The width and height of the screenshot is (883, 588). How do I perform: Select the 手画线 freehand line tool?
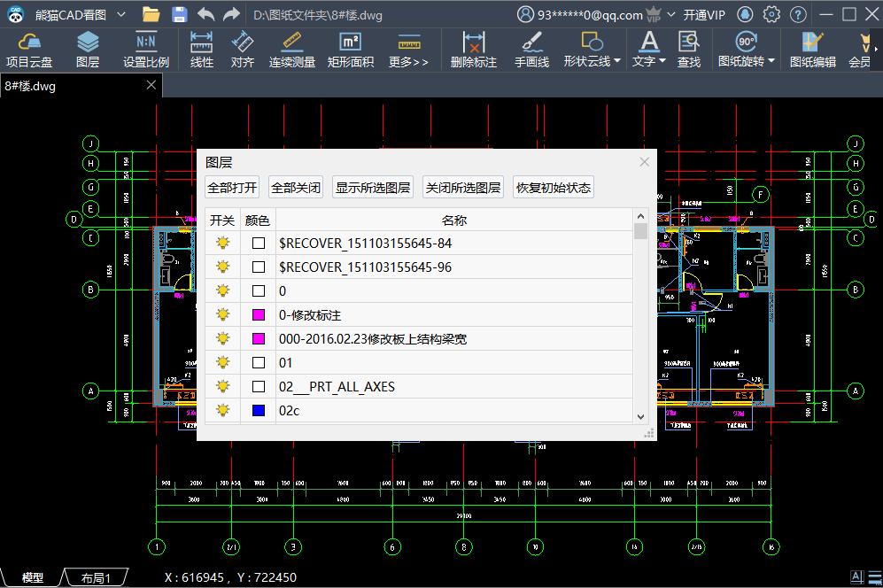[x=532, y=48]
